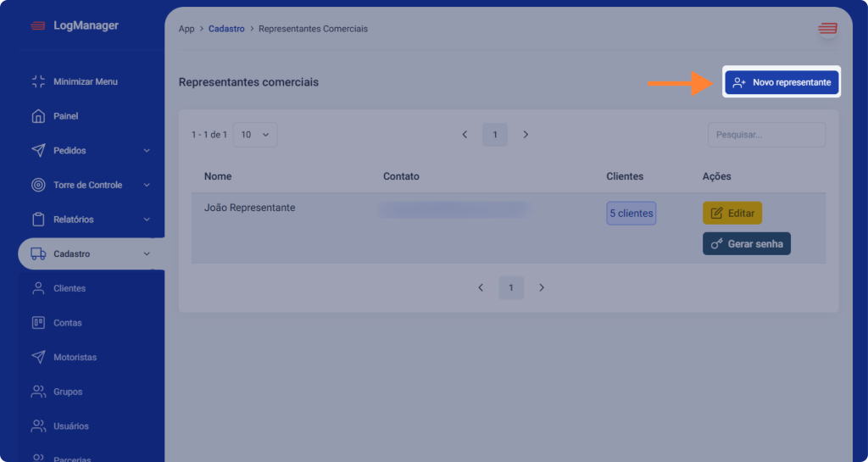Image resolution: width=868 pixels, height=462 pixels.
Task: Expand the Pedidos submenu chevron
Action: (x=147, y=151)
